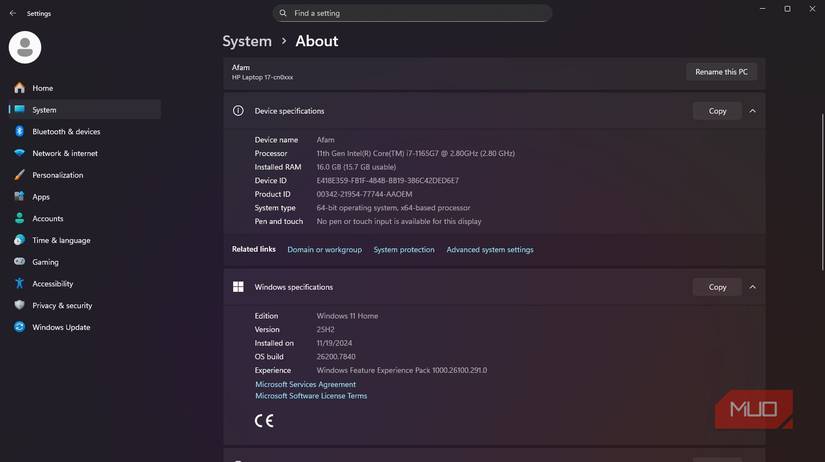The height and width of the screenshot is (462, 825).
Task: Go to Gaming settings
Action: pos(85,262)
